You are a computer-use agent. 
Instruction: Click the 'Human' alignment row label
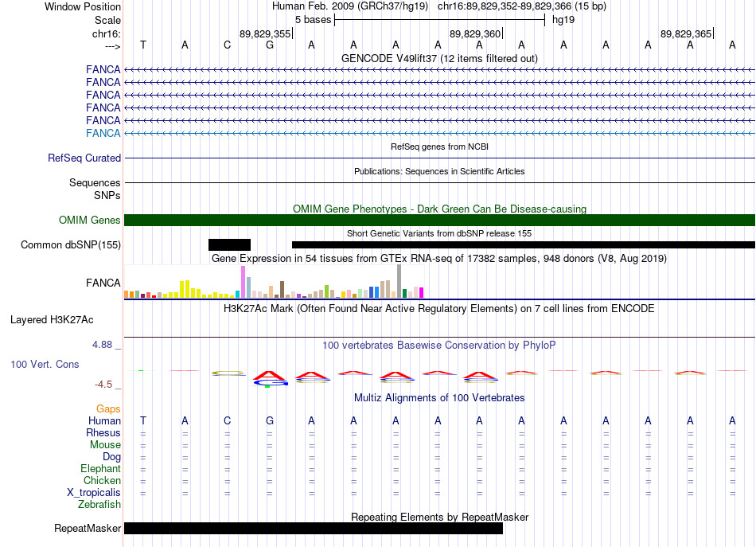coord(104,421)
